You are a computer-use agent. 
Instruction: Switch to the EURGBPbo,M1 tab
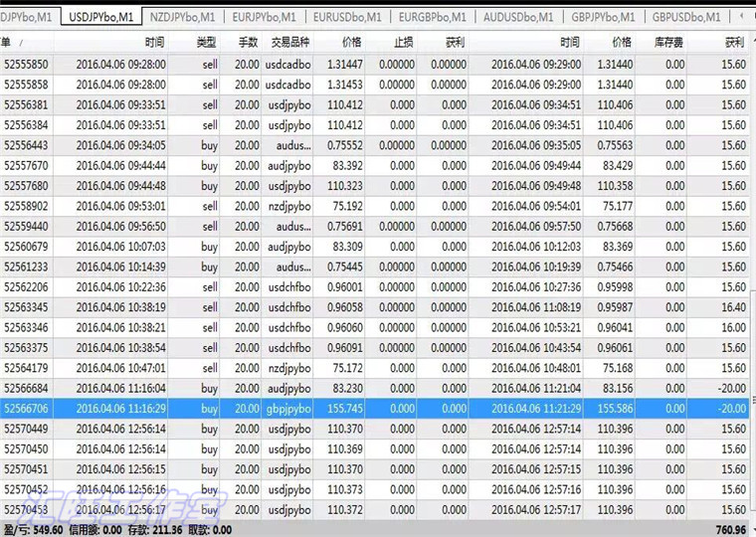point(433,17)
